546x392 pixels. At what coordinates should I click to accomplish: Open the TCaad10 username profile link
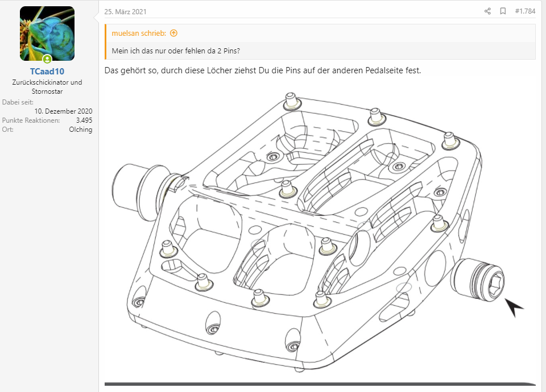tap(47, 72)
